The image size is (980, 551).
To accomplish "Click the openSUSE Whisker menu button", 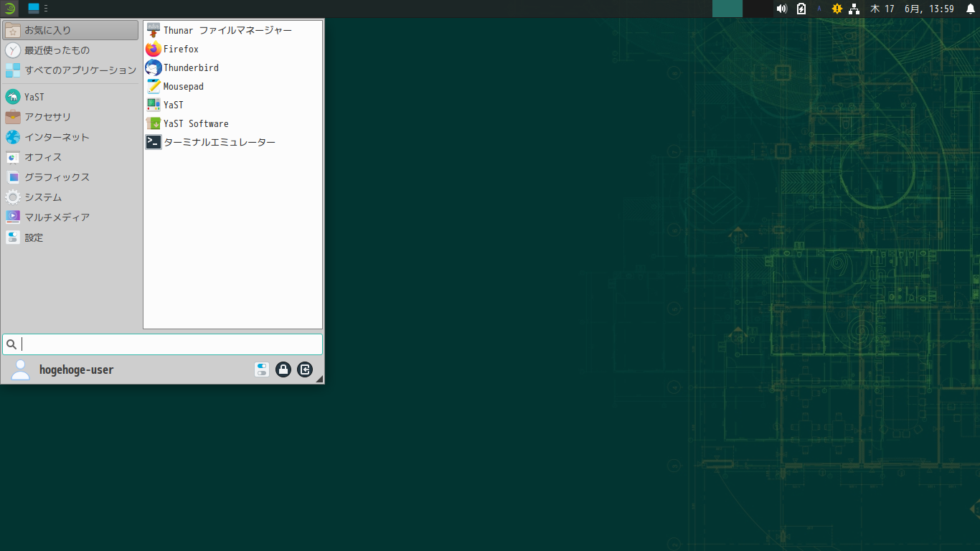I will [9, 9].
